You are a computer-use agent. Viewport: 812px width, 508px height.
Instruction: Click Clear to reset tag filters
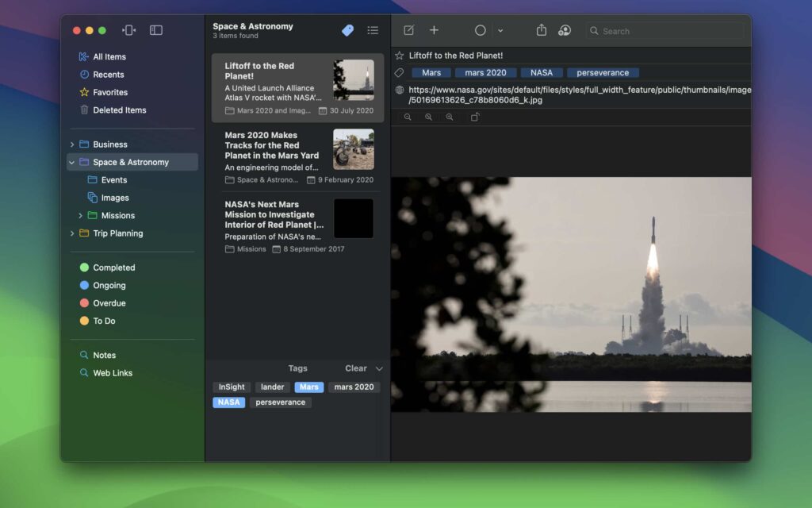(358, 368)
